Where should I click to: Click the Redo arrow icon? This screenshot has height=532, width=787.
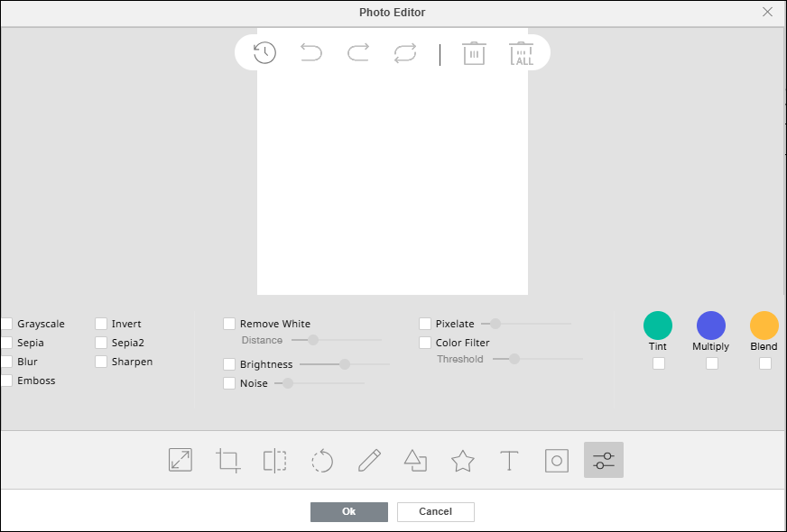(x=358, y=53)
